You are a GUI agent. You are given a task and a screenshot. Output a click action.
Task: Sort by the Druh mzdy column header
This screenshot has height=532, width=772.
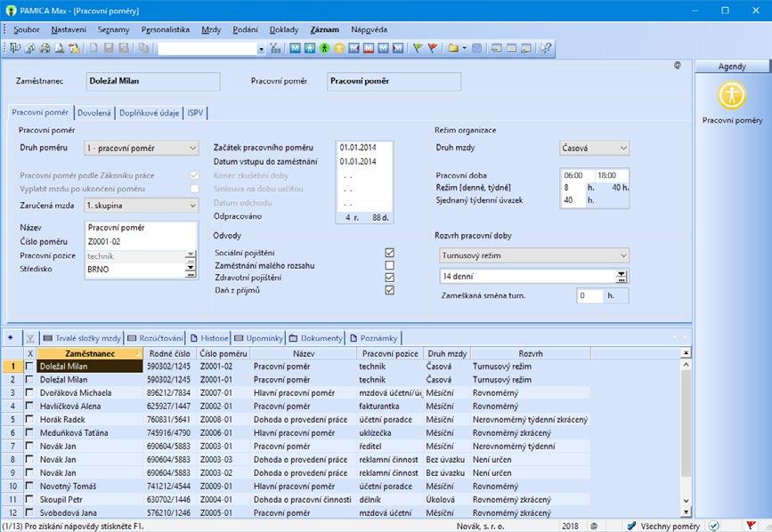click(447, 353)
